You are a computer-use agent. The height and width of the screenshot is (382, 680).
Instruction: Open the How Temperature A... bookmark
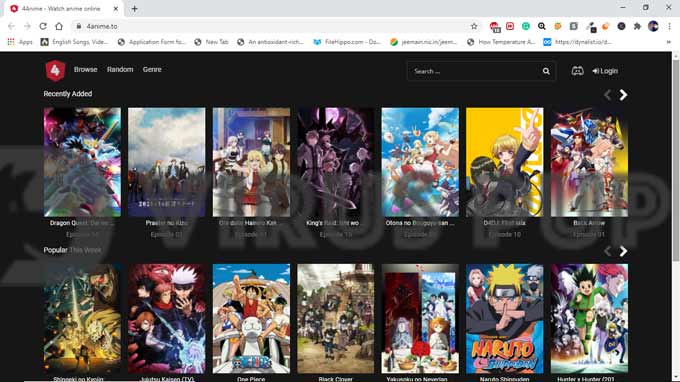tap(500, 42)
